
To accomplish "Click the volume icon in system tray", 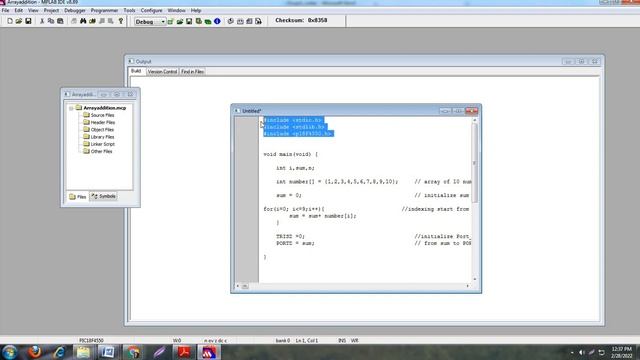I will click(582, 352).
